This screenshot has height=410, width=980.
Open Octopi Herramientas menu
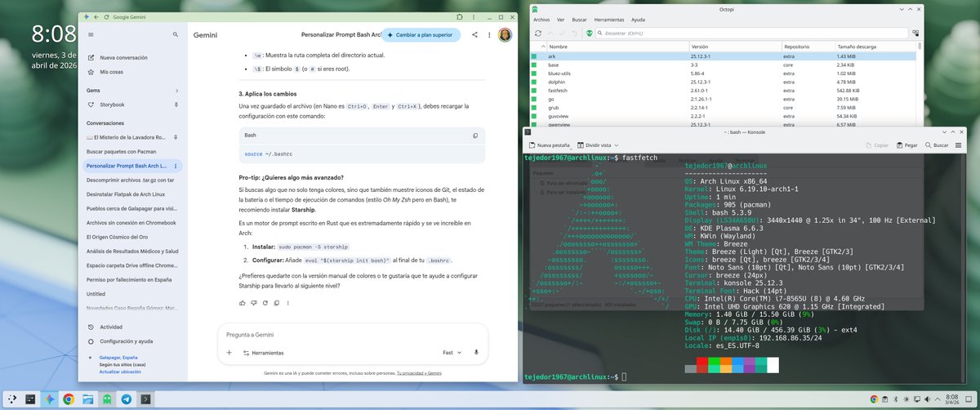[609, 19]
